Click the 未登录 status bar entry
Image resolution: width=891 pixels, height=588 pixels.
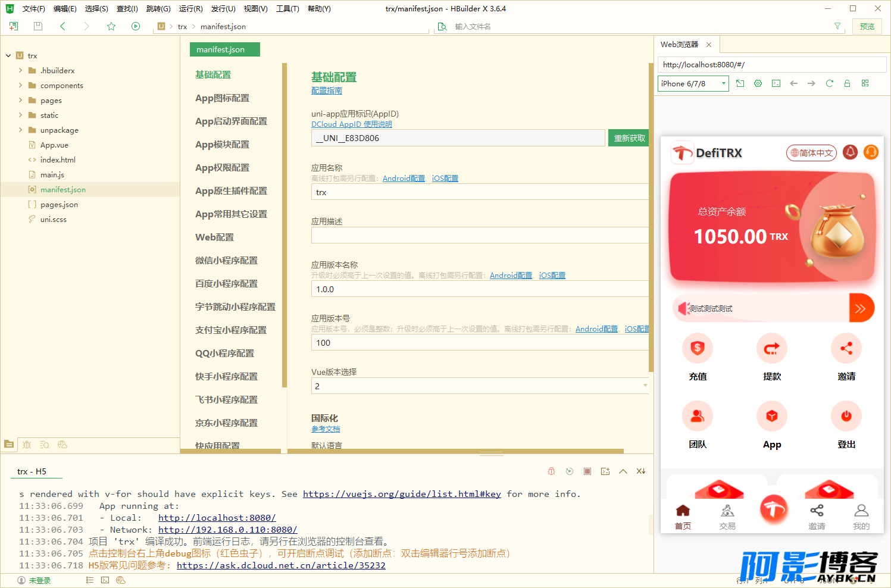pos(35,580)
